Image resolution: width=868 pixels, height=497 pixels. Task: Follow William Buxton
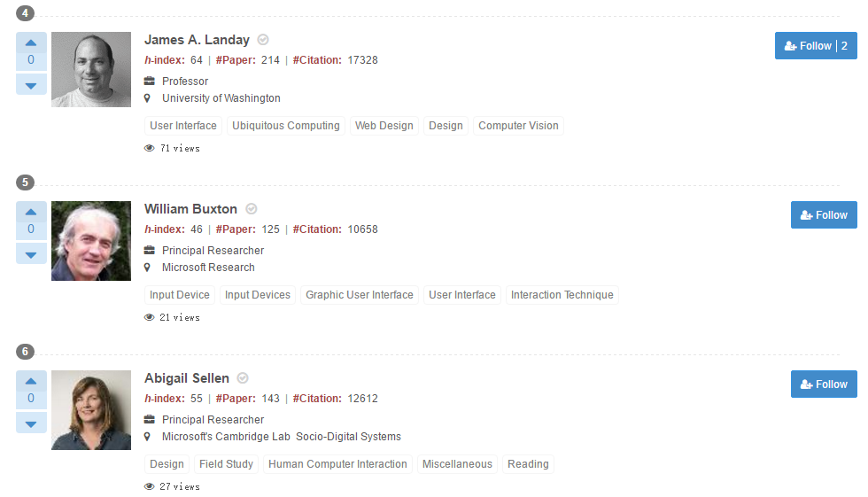[x=824, y=215]
